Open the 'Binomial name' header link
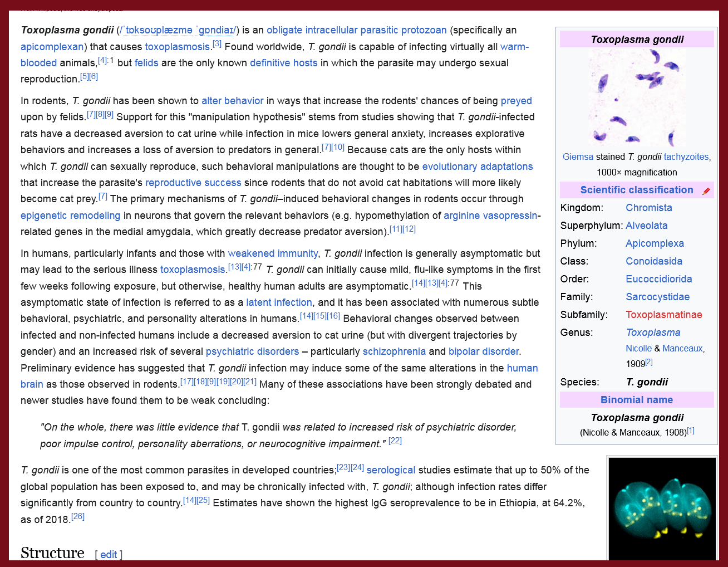This screenshot has width=728, height=567. (x=637, y=400)
